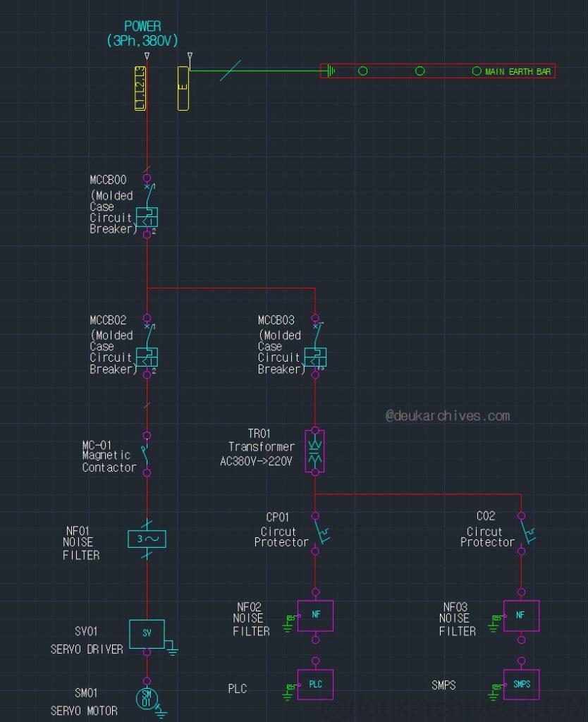The width and height of the screenshot is (588, 722).
Task: Click the SM01 servo motor circle symbol
Action: pos(147,699)
